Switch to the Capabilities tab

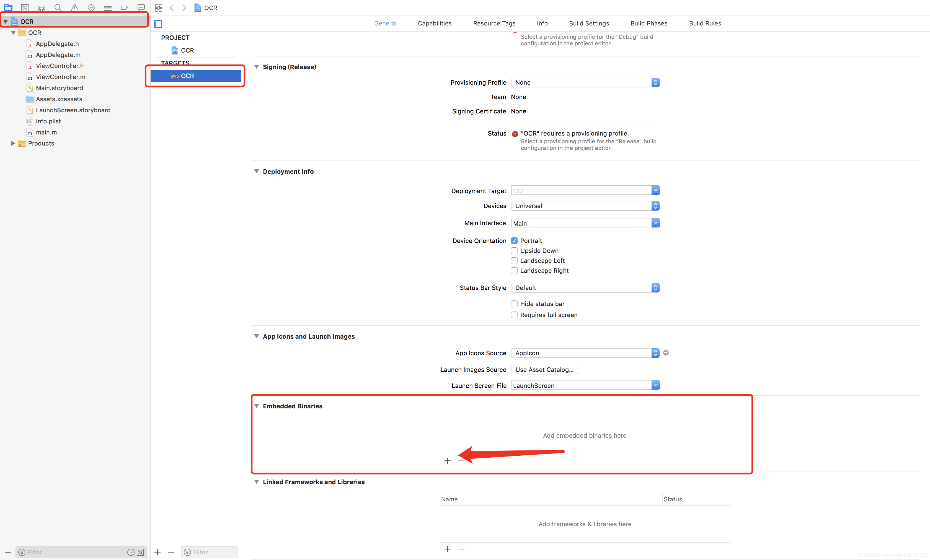point(435,24)
